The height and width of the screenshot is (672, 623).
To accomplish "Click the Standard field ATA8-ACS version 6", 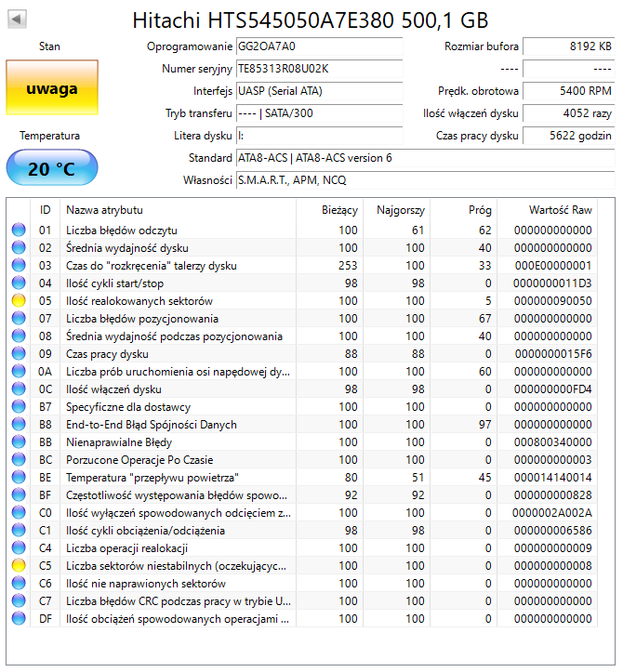I will (425, 158).
